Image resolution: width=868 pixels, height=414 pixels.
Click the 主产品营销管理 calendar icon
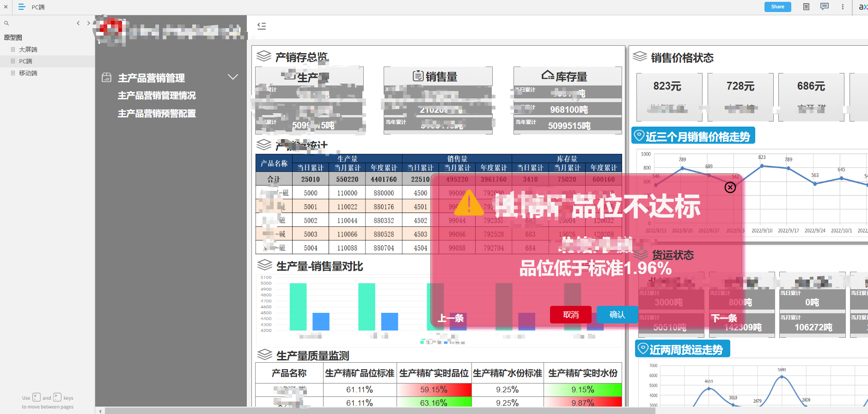(x=106, y=78)
